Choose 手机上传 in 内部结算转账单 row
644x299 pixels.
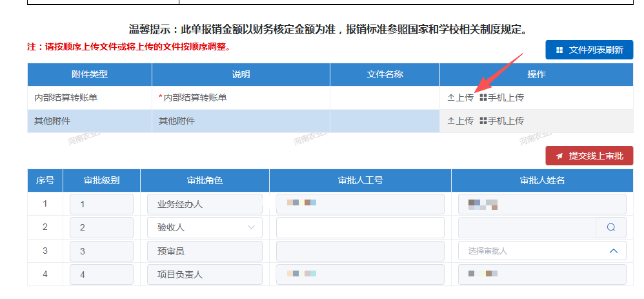coord(502,98)
